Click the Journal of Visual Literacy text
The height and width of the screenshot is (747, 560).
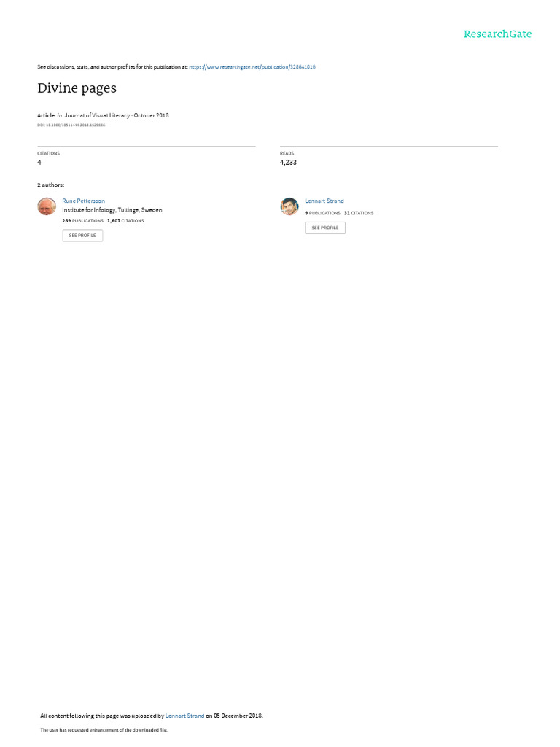[x=97, y=115]
